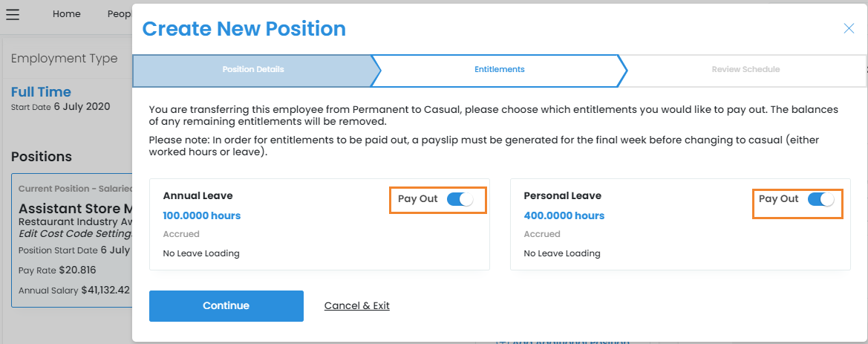The width and height of the screenshot is (868, 344).
Task: Click the Cancel & Exit link
Action: click(x=356, y=306)
